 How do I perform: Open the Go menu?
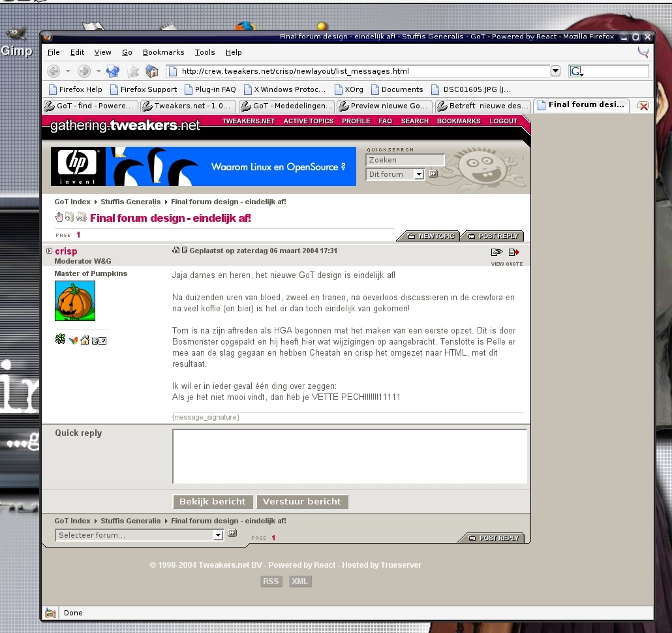click(x=127, y=52)
